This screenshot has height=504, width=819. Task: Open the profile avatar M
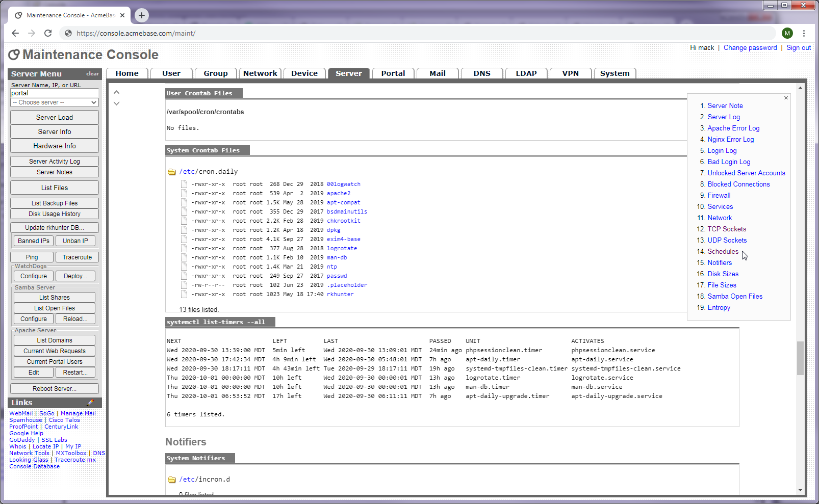[787, 33]
